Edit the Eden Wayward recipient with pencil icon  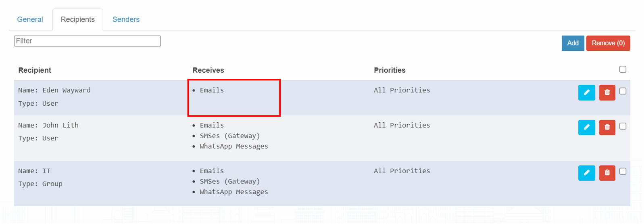point(586,92)
